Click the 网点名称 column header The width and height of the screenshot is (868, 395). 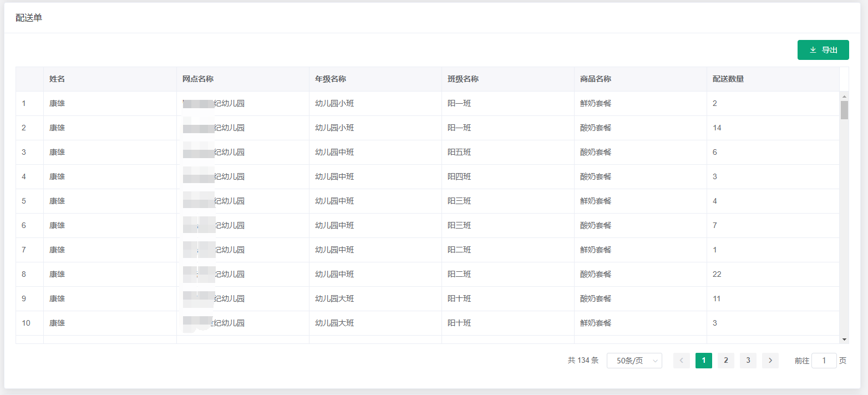tap(198, 79)
